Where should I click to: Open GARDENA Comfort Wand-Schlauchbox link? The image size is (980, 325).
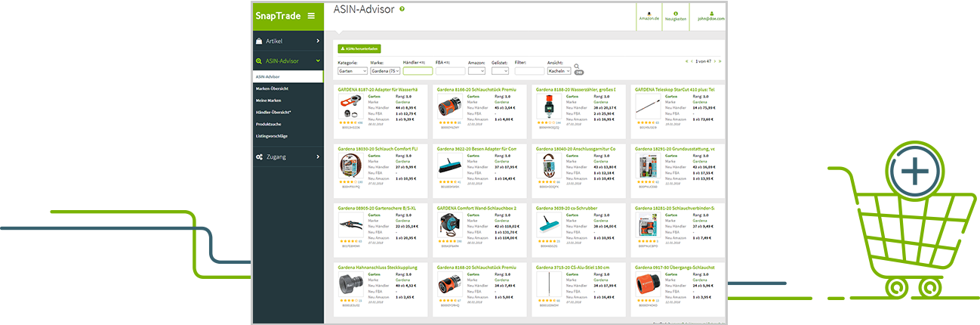[476, 207]
